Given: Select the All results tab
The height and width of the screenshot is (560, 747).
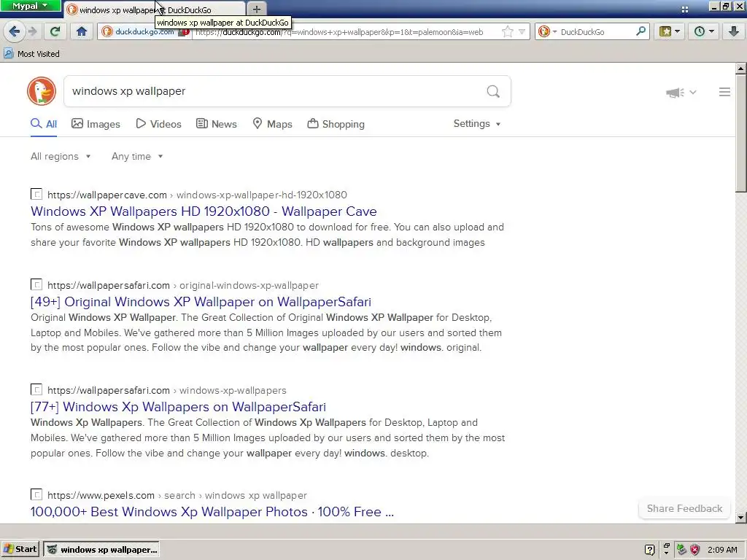Looking at the screenshot, I should point(44,124).
